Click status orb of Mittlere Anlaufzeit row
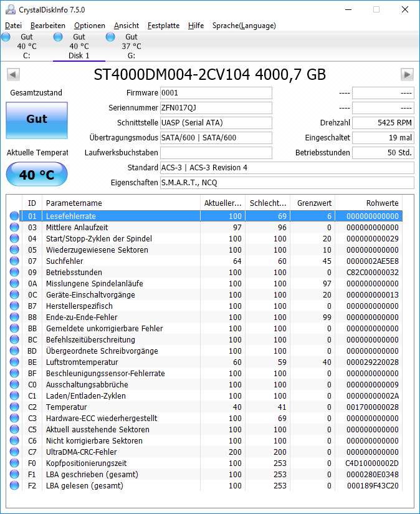The width and height of the screenshot is (420, 514). point(14,227)
